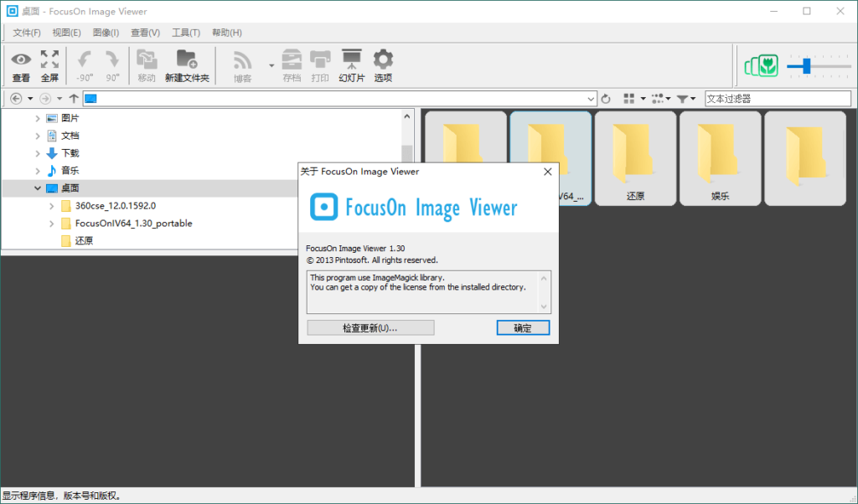Open the 文件(F) menu
This screenshot has width=858, height=504.
coord(27,33)
